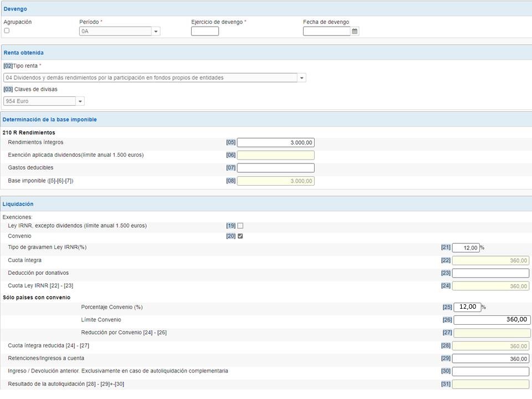Screen dimensions: 532x399
Task: Click the Ejercicio de devengo field
Action: [x=205, y=31]
